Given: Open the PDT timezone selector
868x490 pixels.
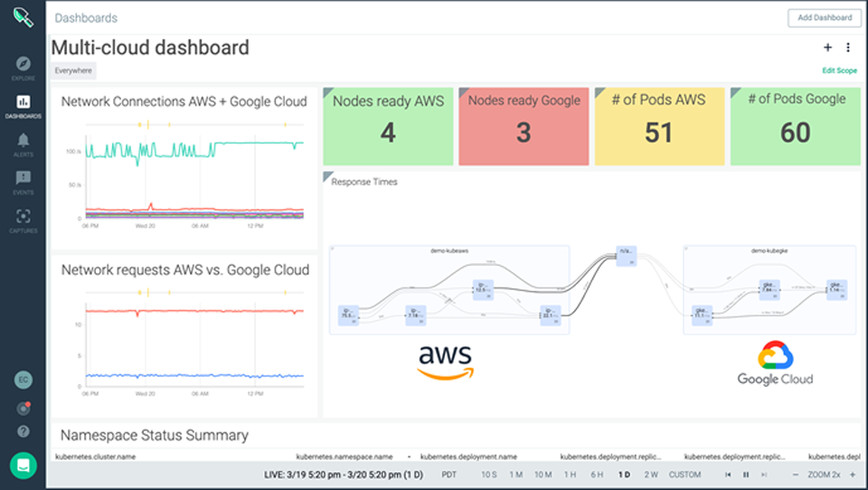Looking at the screenshot, I should click(449, 475).
